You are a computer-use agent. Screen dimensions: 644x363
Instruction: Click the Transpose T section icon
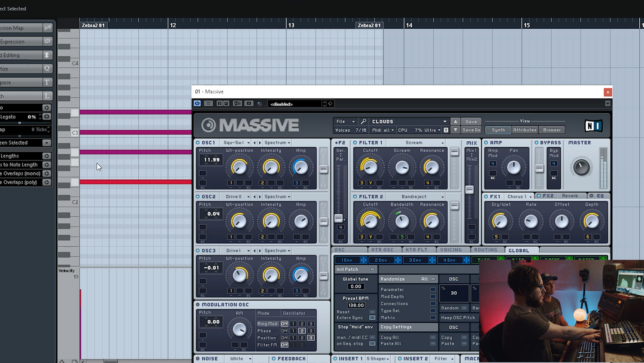pos(47,82)
